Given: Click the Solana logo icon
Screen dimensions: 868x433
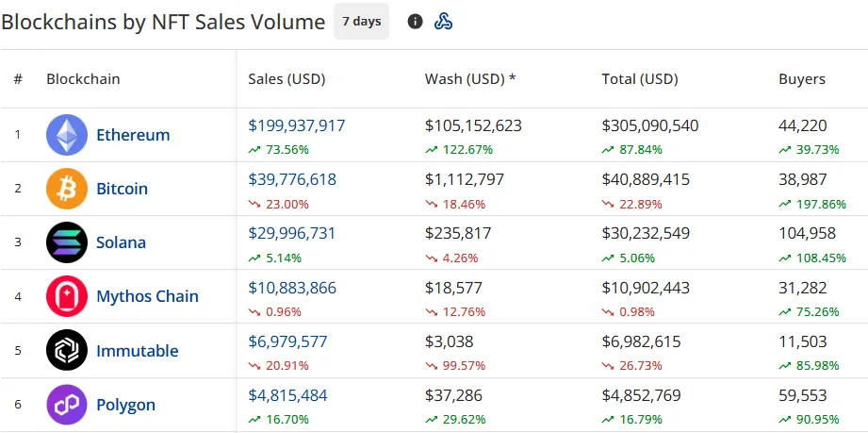Looking at the screenshot, I should tap(67, 242).
